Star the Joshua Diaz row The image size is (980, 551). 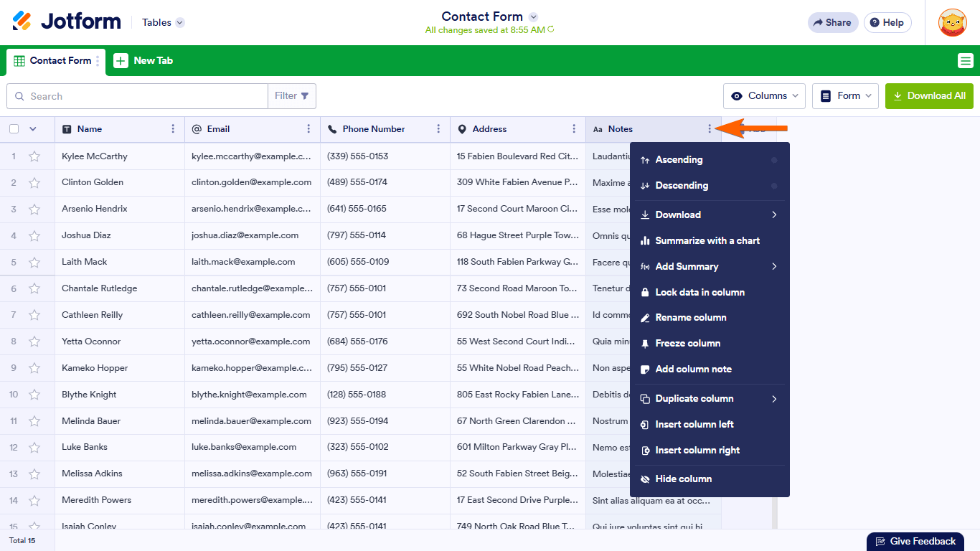(x=34, y=235)
